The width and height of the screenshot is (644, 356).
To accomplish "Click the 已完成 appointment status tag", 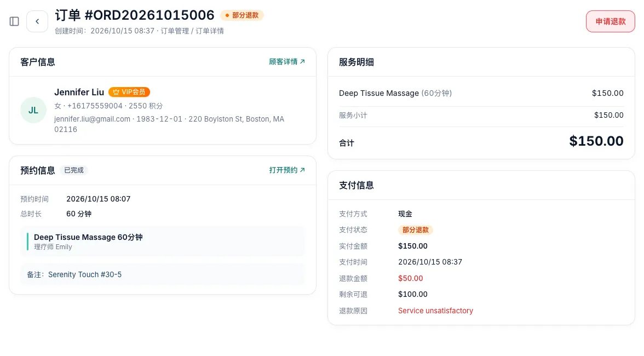I will coord(74,170).
